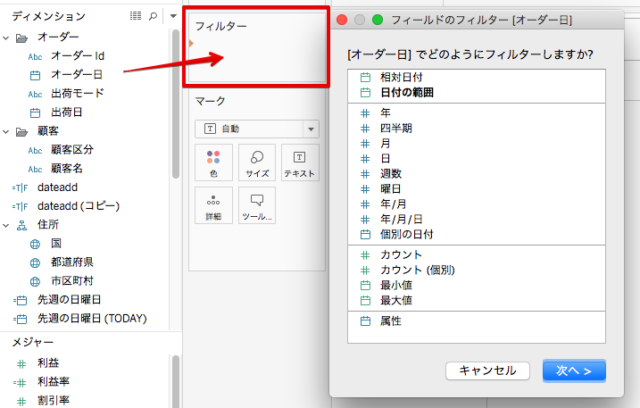Select the 顧客区分 field
Viewport: 640px width, 408px height.
(72, 150)
